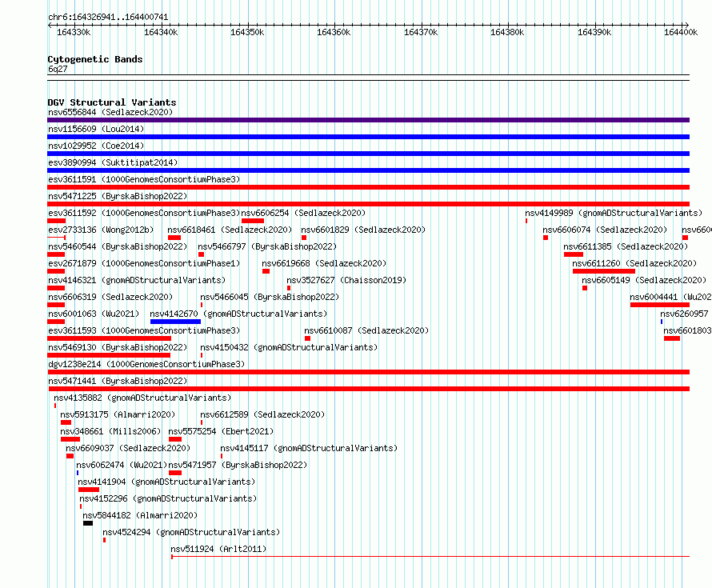Click nsv6611260 (Sedlazeck2020) label
Image resolution: width=712 pixels, height=588 pixels.
[x=634, y=263]
